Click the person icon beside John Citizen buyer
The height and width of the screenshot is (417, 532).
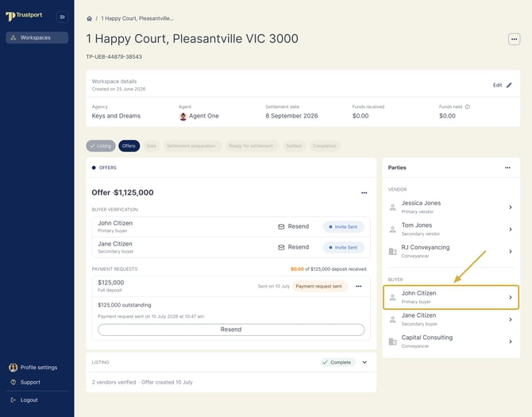coord(392,297)
